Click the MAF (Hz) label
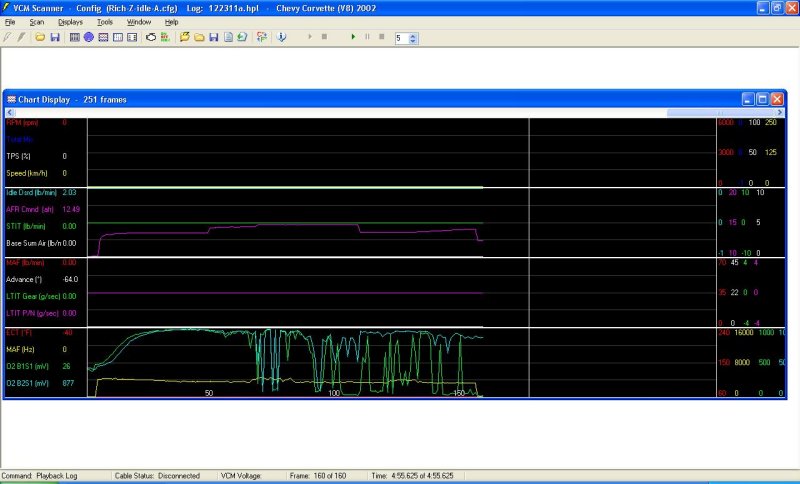This screenshot has height=484, width=800. tap(20, 349)
